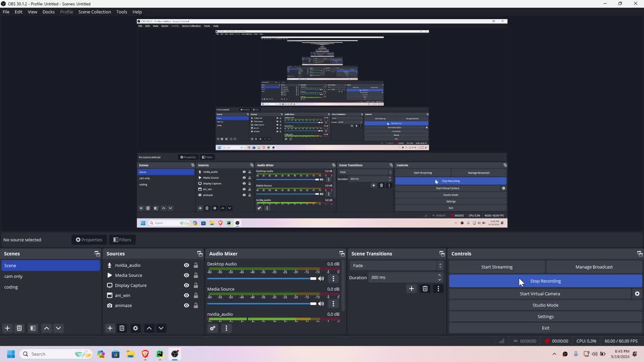Add a new source with the plus icon
The width and height of the screenshot is (644, 362).
point(110,328)
